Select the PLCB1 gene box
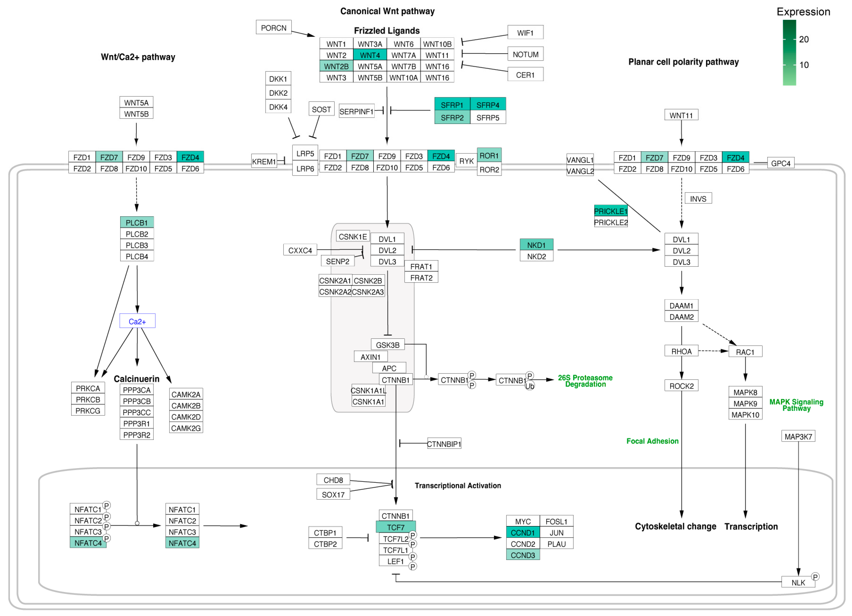Viewport: 852px width, 616px height. [137, 223]
